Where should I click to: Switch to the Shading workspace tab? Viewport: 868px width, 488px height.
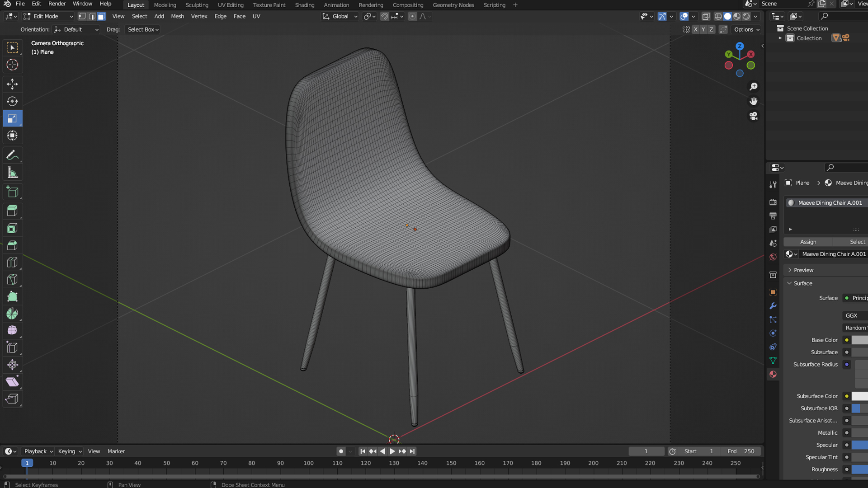pos(304,5)
